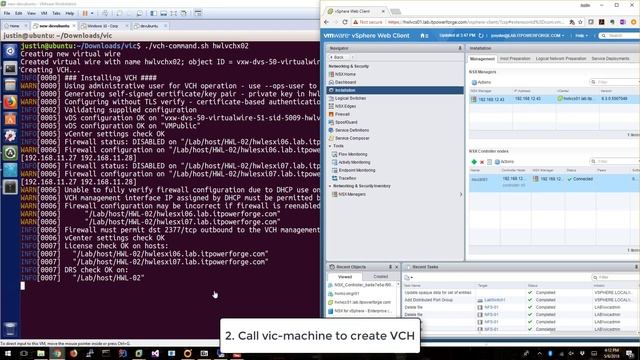Reload page in Chrome browser
Screen dimensions: 640x360
point(345,22)
